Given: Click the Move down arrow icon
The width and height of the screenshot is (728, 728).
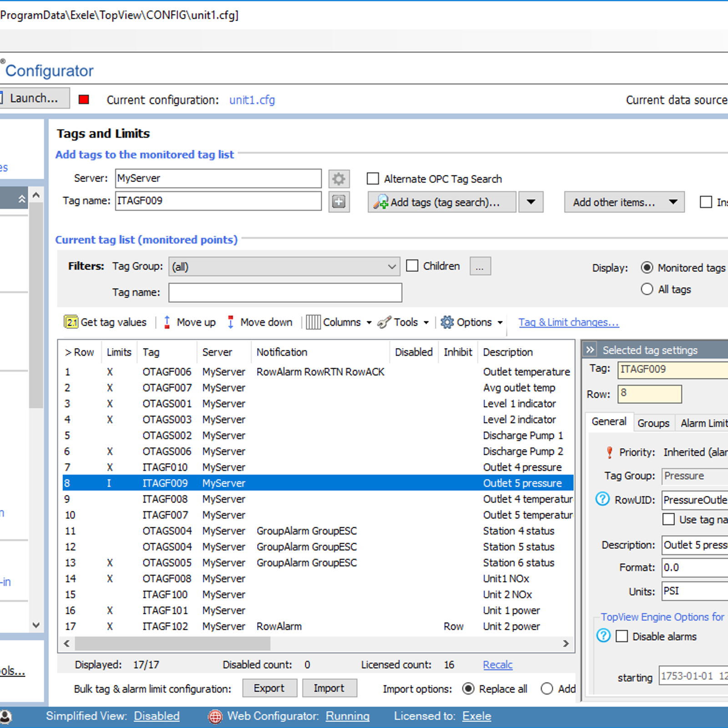Looking at the screenshot, I should click(x=231, y=322).
